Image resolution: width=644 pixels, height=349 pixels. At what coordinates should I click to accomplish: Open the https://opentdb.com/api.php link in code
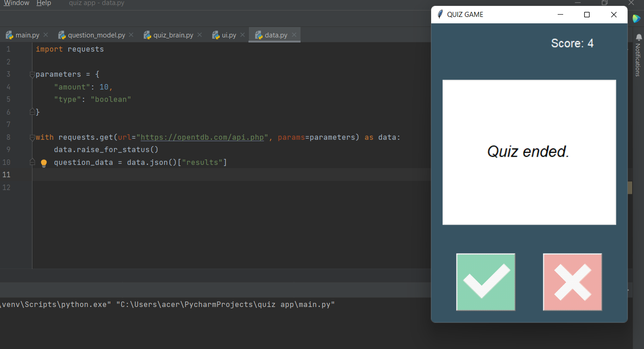point(202,137)
